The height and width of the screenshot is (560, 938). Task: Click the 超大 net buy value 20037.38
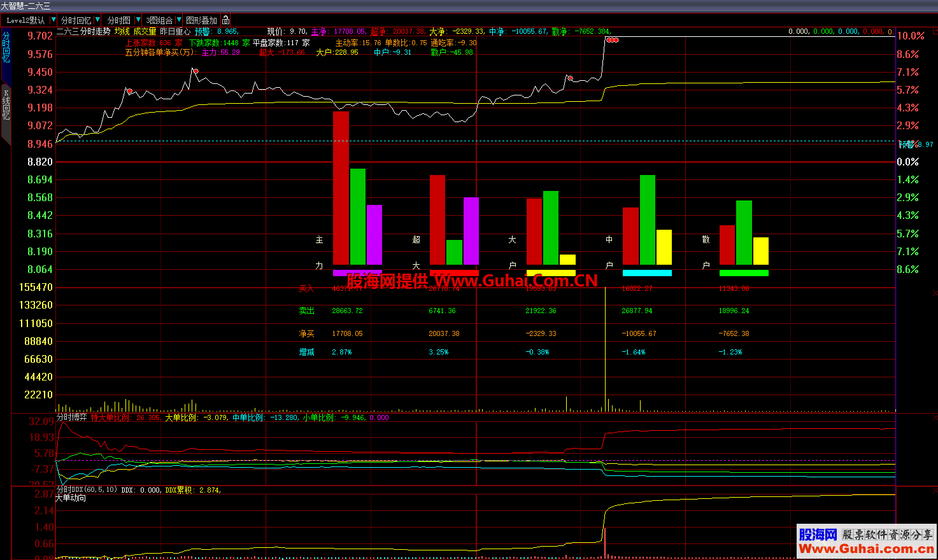[x=444, y=333]
